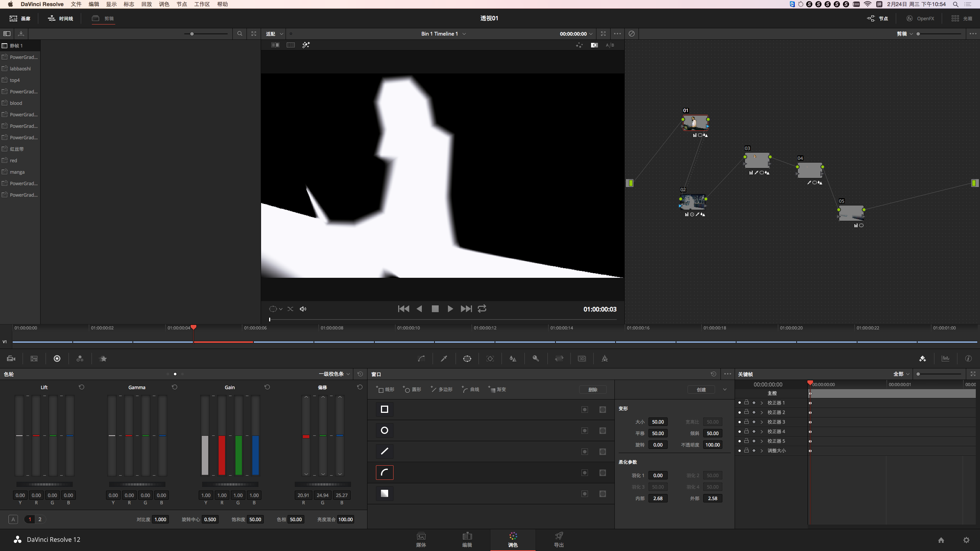Expand 调整大小 keyframe track
Image resolution: width=980 pixels, height=551 pixels.
click(x=761, y=450)
